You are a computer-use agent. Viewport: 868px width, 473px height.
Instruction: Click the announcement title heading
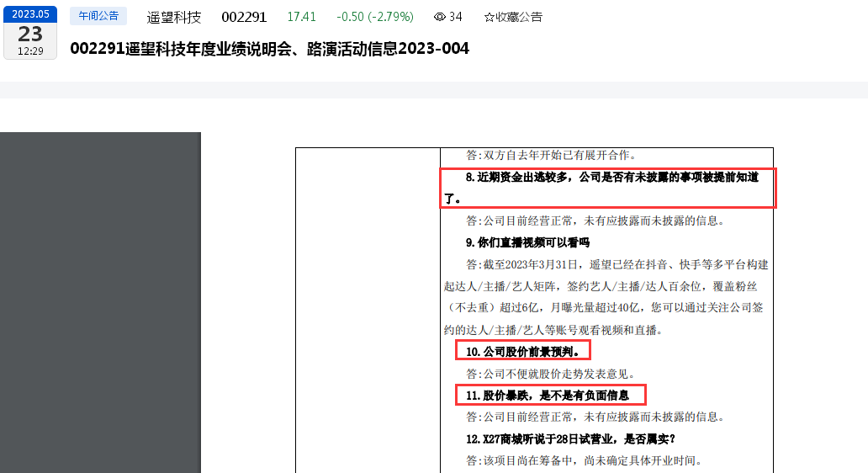pyautogui.click(x=270, y=49)
